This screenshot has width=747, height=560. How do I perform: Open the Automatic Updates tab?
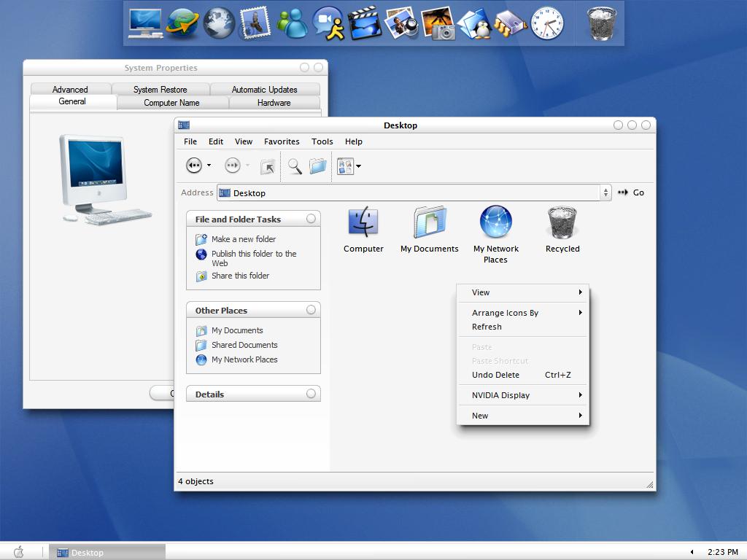point(264,89)
